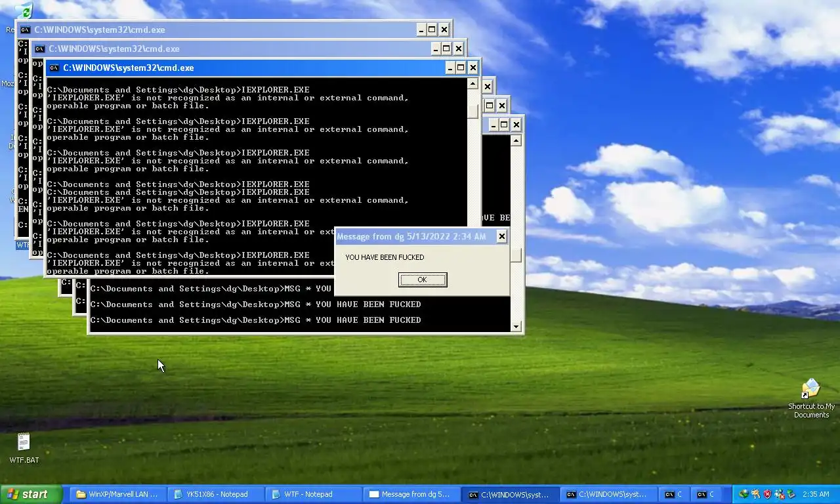Viewport: 840px width, 504px height.
Task: Click the scroll-up arrow in the frontmost cmd.exe window
Action: click(x=472, y=83)
